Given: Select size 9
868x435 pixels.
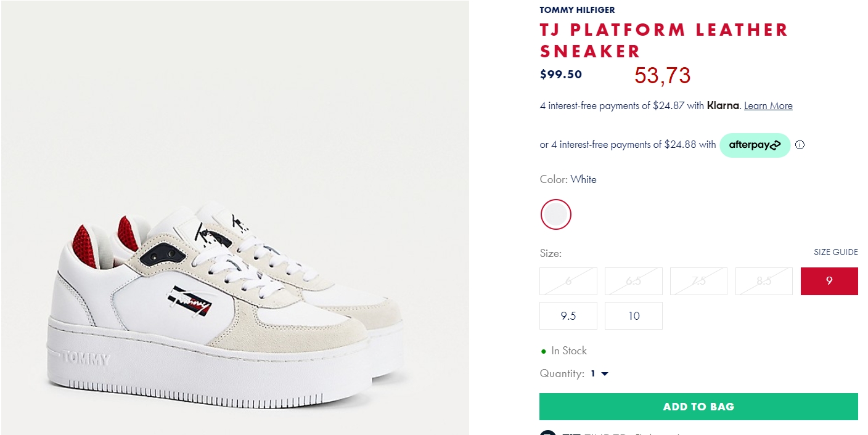Looking at the screenshot, I should (x=829, y=281).
